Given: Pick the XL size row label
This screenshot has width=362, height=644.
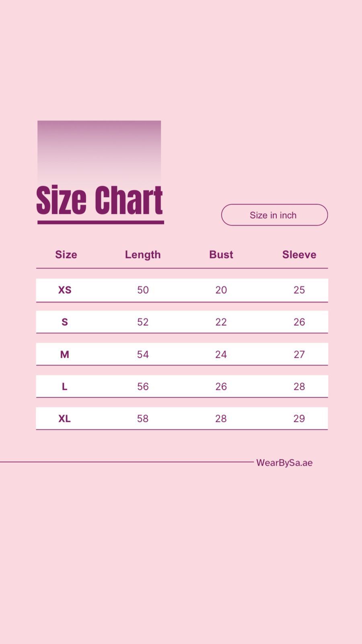Looking at the screenshot, I should [65, 419].
